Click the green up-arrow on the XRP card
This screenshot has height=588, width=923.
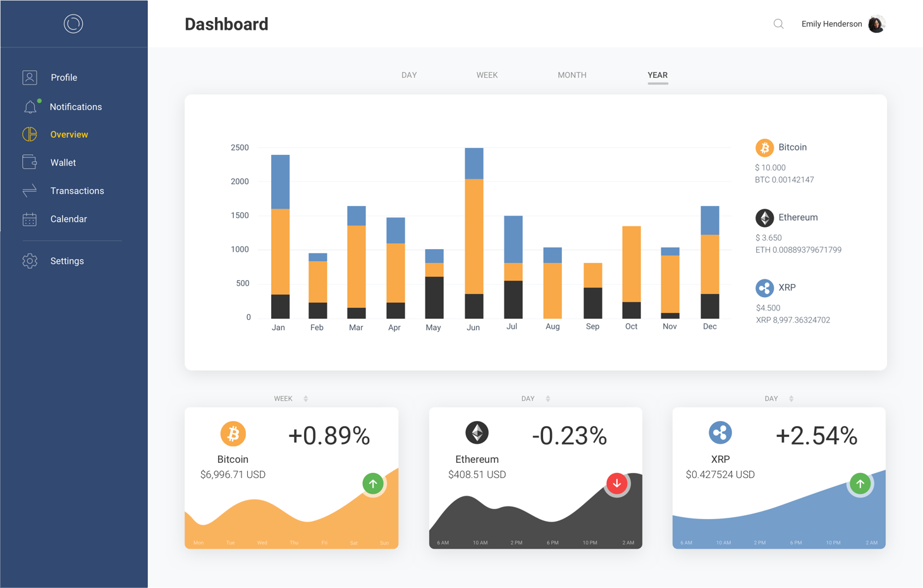click(x=860, y=484)
